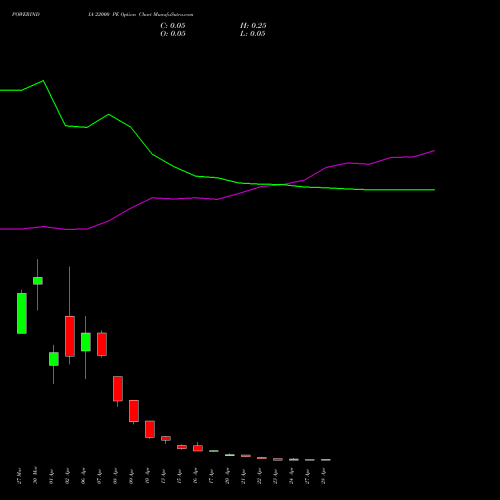
Task: Click the red candle above 08 Apr
Action: click(x=118, y=389)
